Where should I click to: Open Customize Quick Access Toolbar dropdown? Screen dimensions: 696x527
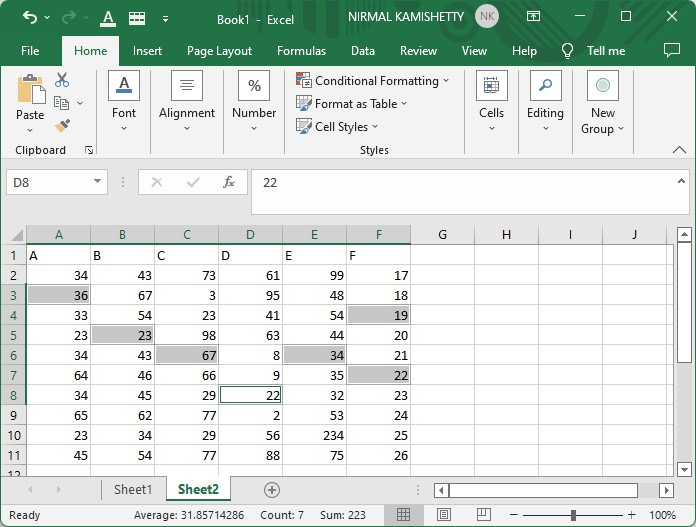(x=165, y=19)
